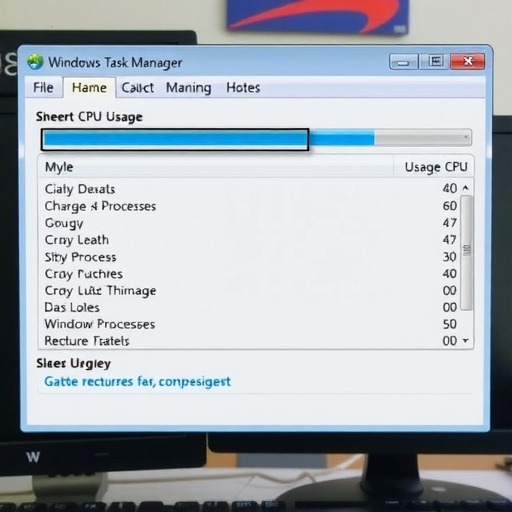The width and height of the screenshot is (512, 512).
Task: Select the Window Processes row
Action: point(250,324)
